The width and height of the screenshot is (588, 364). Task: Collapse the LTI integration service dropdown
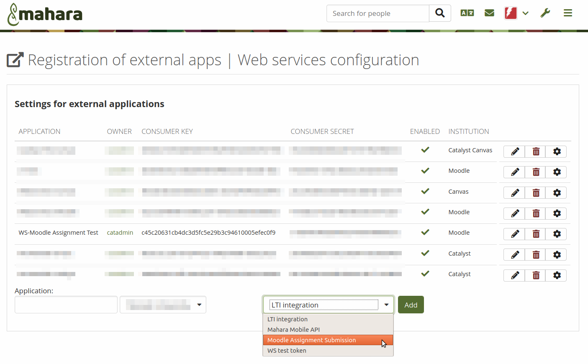click(x=329, y=305)
